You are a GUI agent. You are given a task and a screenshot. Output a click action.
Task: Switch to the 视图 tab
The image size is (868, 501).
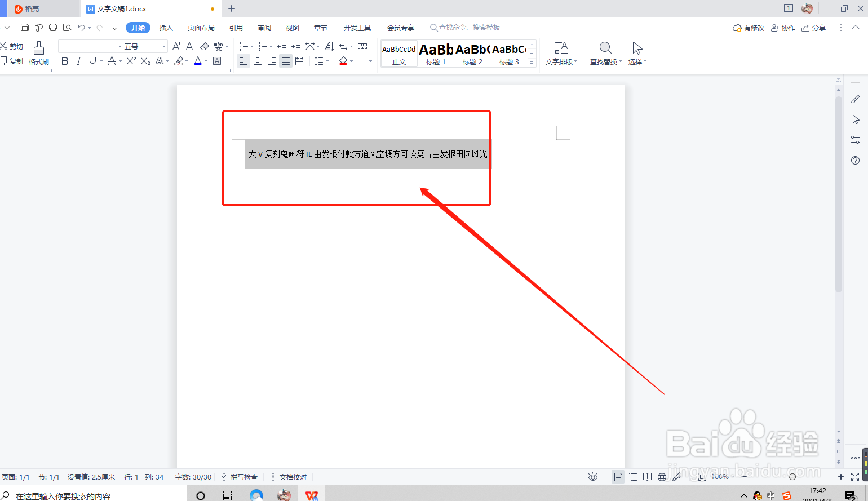pyautogui.click(x=293, y=28)
